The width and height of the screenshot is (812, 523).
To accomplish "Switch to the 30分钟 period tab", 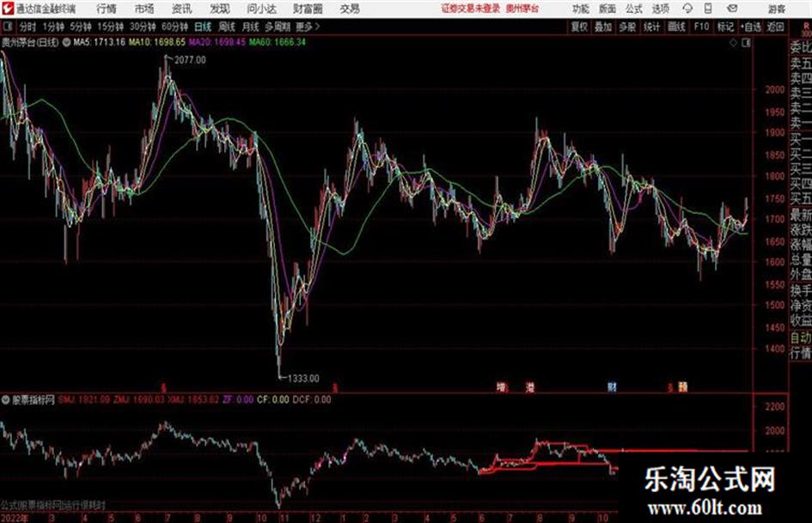I will click(143, 27).
